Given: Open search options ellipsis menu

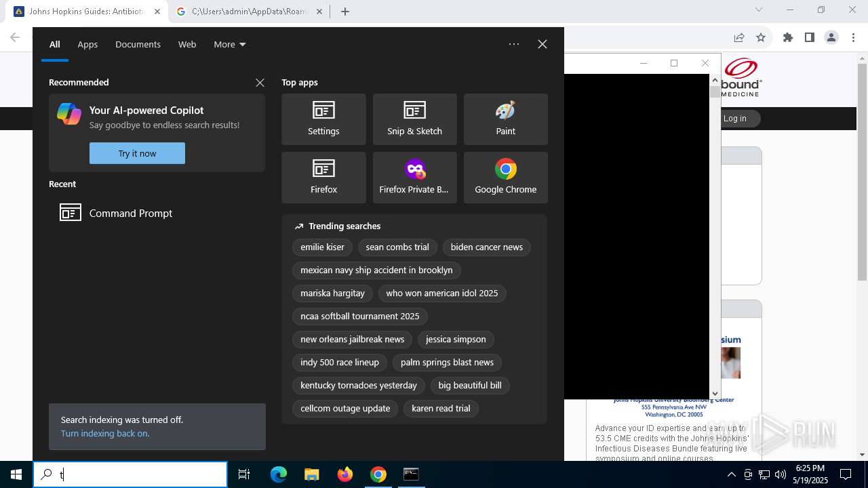Looking at the screenshot, I should [514, 44].
